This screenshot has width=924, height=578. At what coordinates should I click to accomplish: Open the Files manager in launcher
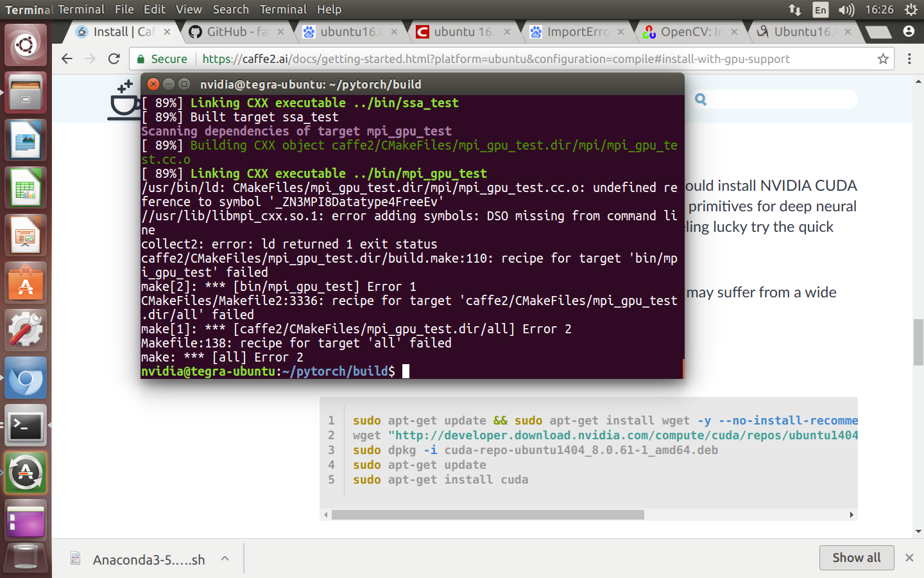[x=26, y=92]
